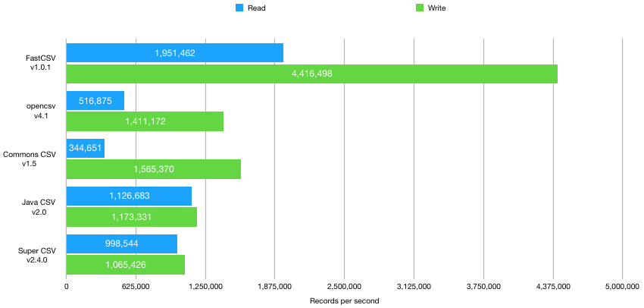Click the Super CSV read bar 998,544

tap(122, 244)
